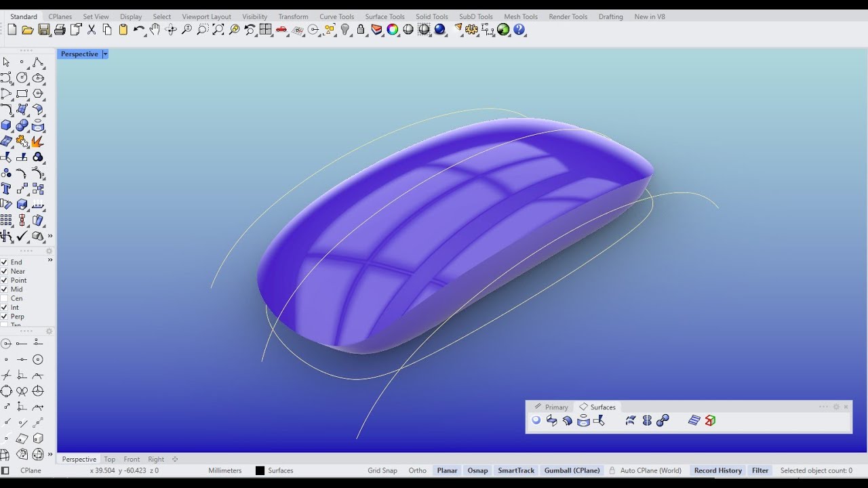
Task: Select the arrow pointer tool in sidebar
Action: click(6, 62)
